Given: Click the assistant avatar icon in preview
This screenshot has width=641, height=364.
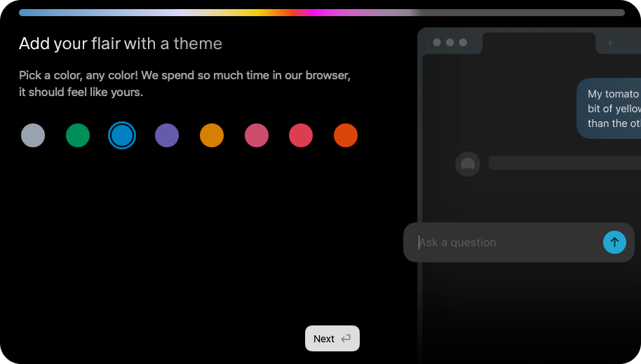Looking at the screenshot, I should pos(468,164).
